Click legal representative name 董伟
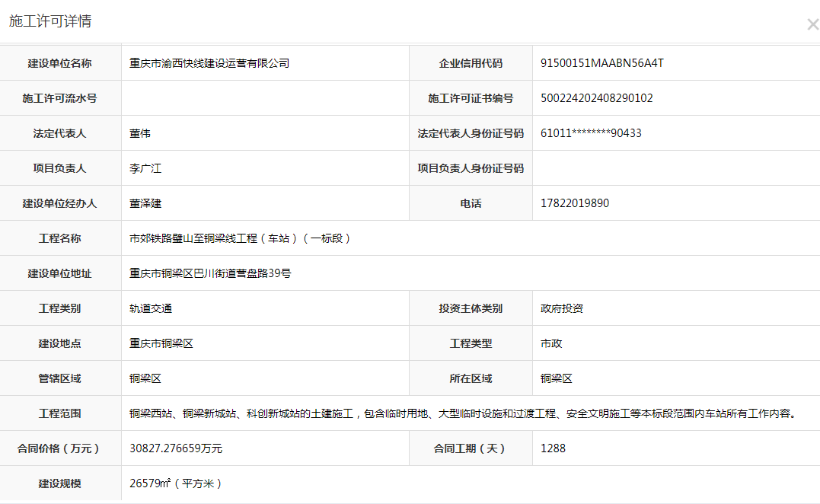Image resolution: width=820 pixels, height=504 pixels. 140,133
